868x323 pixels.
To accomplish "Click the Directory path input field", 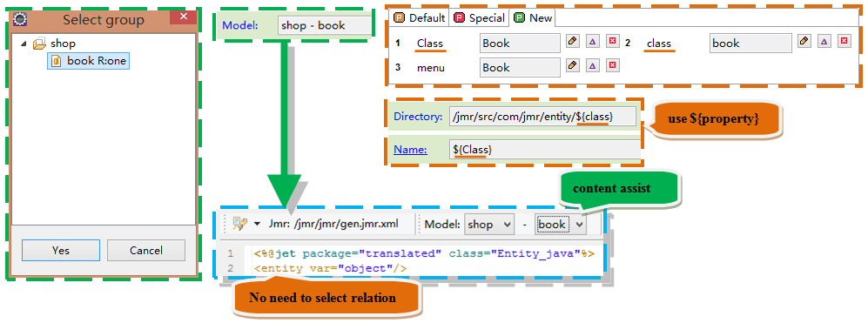I will point(543,117).
